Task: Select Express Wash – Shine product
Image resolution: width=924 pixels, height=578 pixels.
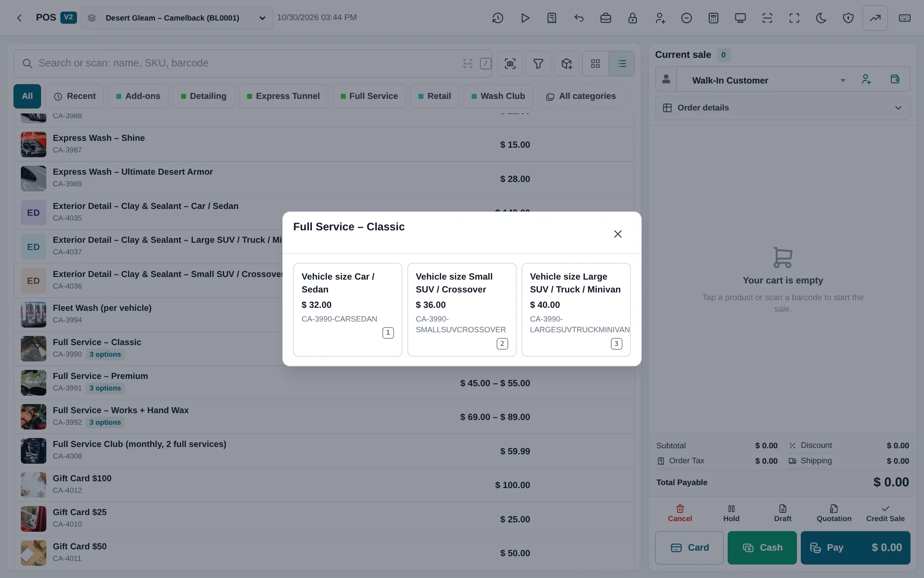Action: click(324, 144)
